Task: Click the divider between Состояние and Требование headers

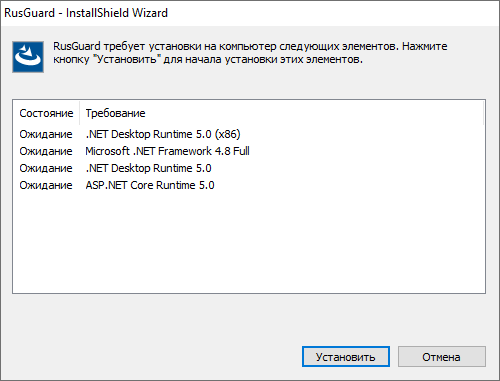Action: 80,113
